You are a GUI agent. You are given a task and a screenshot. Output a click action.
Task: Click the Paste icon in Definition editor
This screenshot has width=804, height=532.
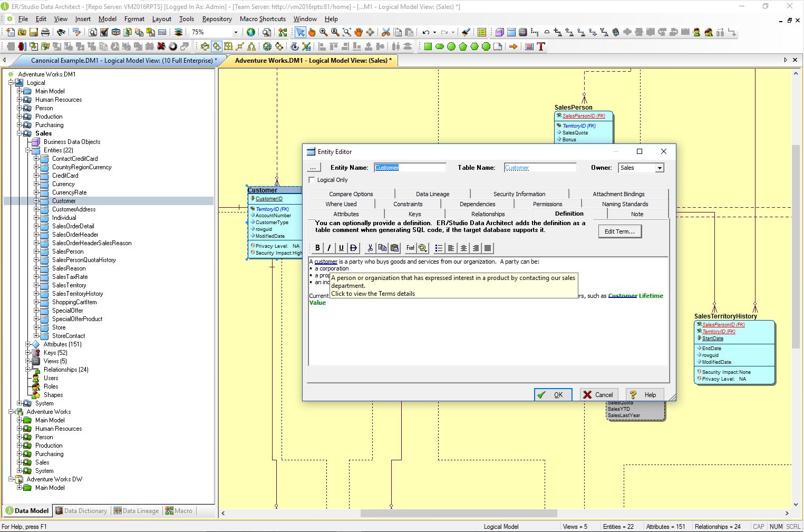[394, 248]
